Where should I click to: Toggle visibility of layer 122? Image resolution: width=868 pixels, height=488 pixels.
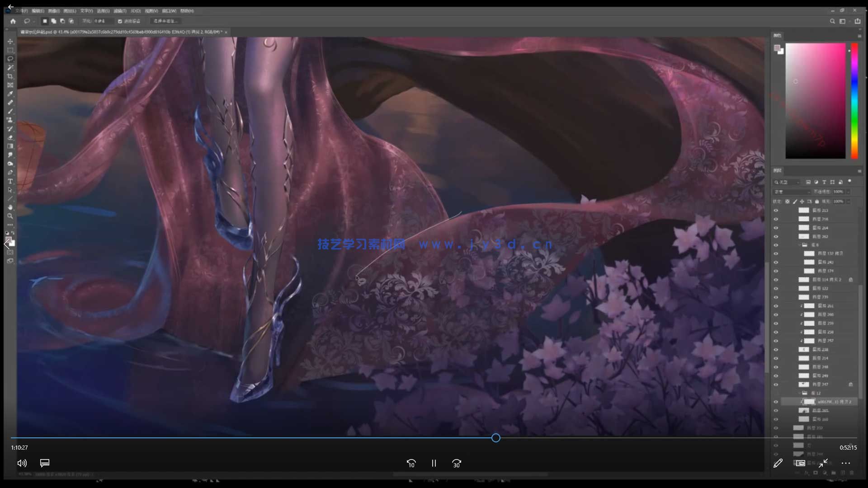click(776, 288)
